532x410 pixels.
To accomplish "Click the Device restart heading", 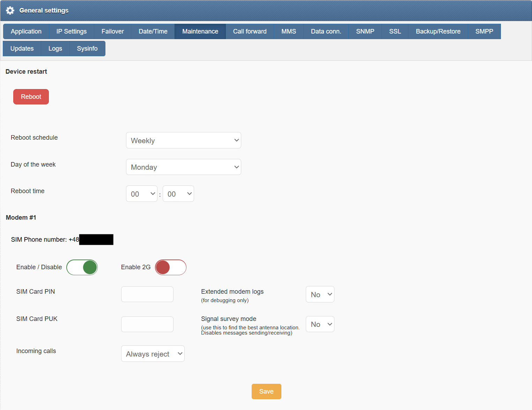I will [x=26, y=72].
